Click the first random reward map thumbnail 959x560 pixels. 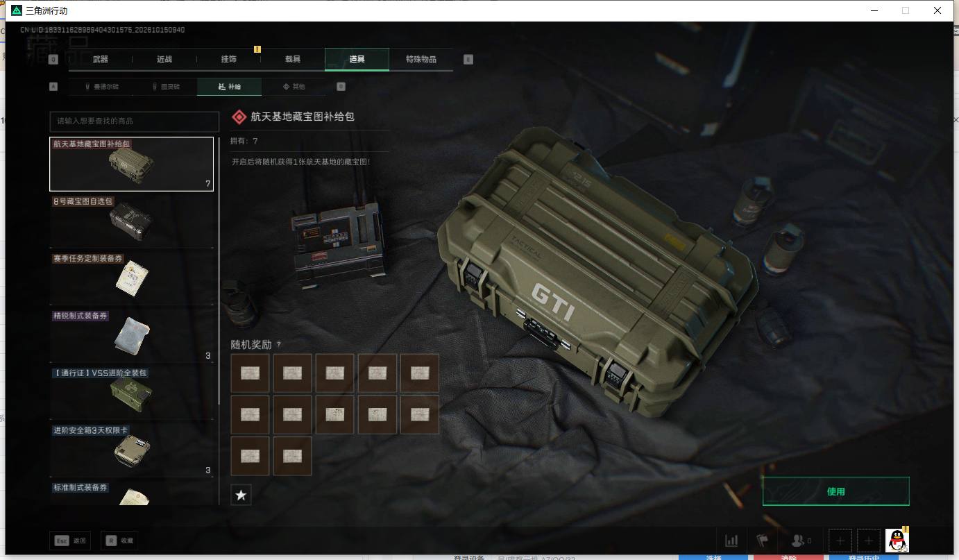tap(250, 373)
